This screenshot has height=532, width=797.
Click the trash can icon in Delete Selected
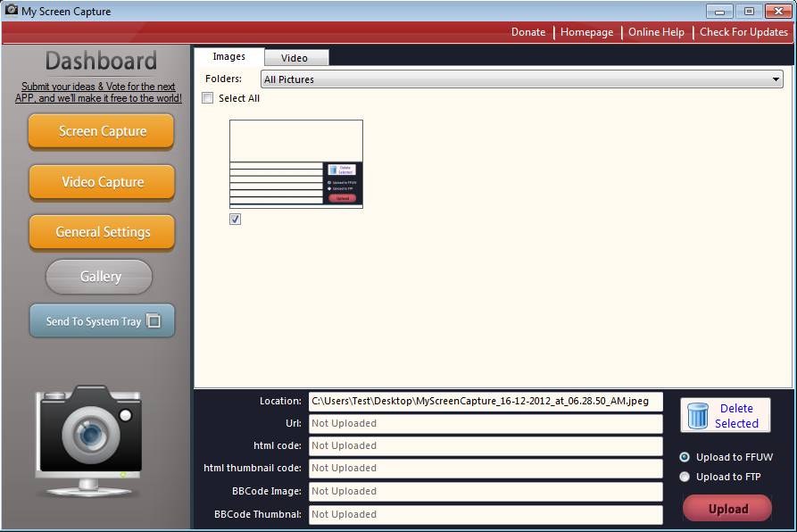tap(697, 416)
